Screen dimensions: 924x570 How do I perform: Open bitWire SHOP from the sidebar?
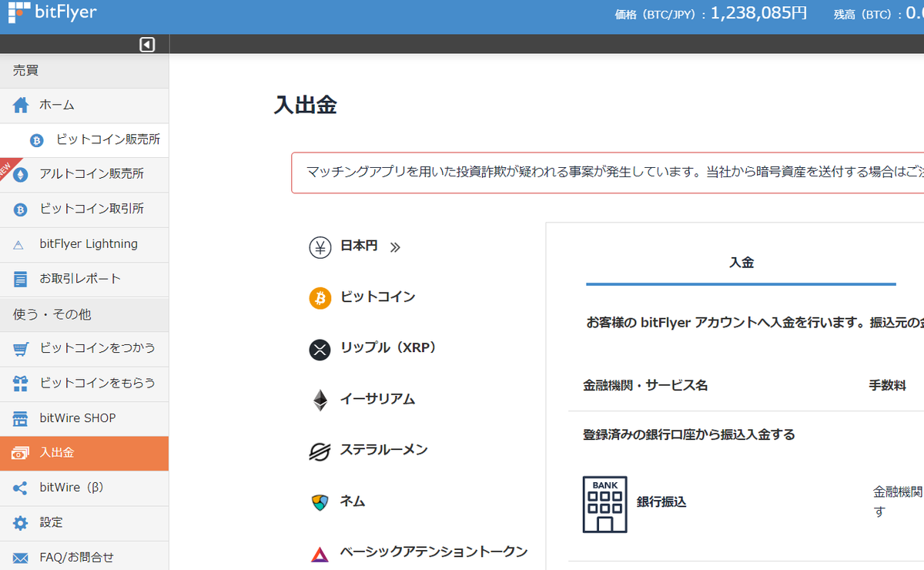point(84,418)
